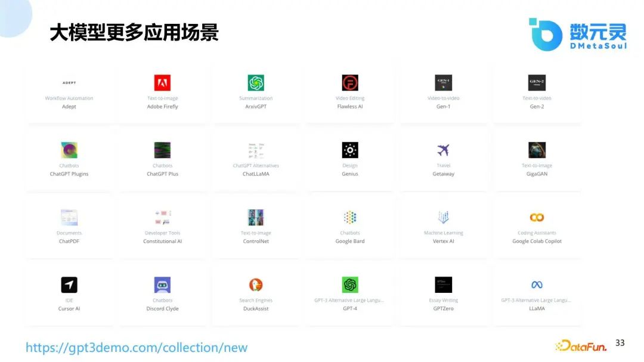Select the Cursor AI arrow icon
644x362 pixels.
point(69,284)
